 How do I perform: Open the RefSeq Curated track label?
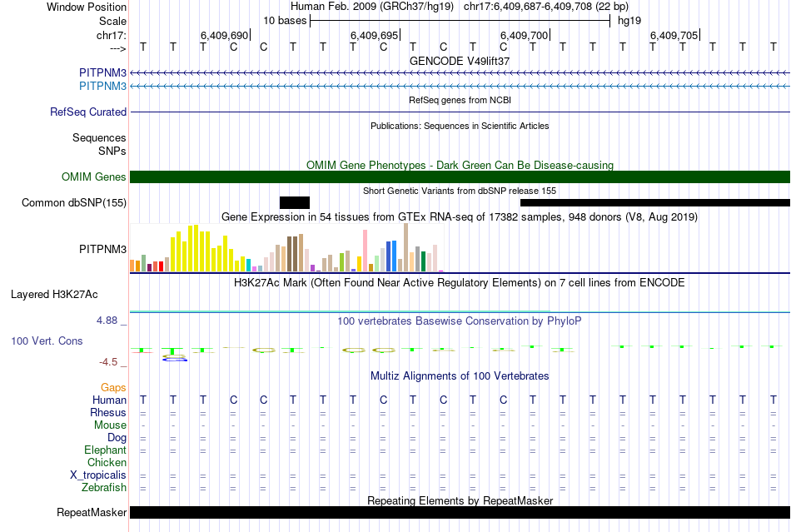(88, 112)
